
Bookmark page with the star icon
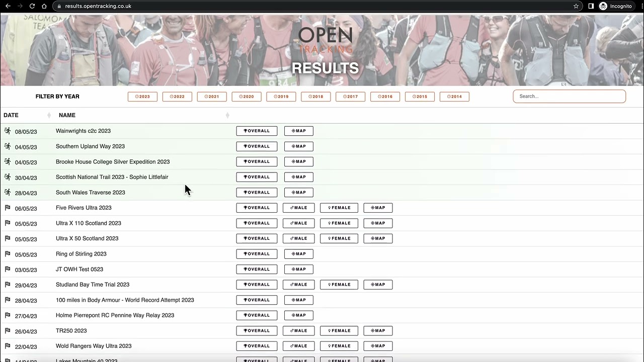click(x=576, y=6)
